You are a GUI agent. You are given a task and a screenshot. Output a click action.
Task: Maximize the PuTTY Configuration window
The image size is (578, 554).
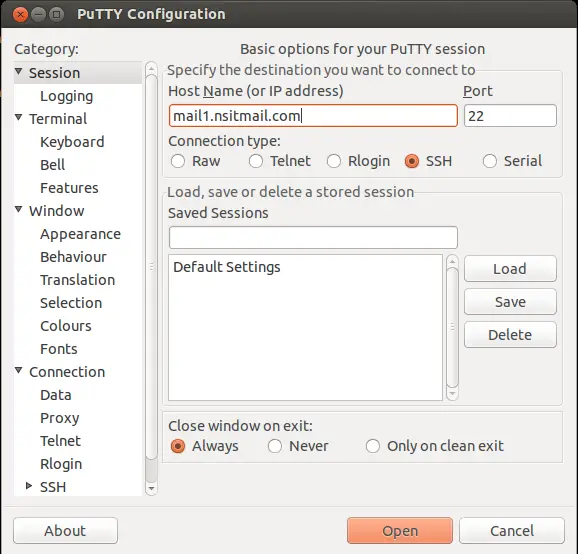[x=56, y=15]
